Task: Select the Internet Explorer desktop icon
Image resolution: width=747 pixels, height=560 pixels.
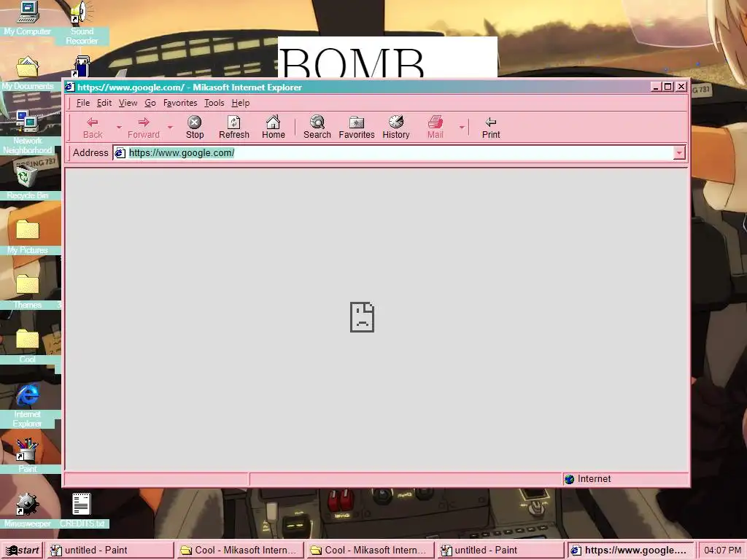Action: (x=27, y=405)
